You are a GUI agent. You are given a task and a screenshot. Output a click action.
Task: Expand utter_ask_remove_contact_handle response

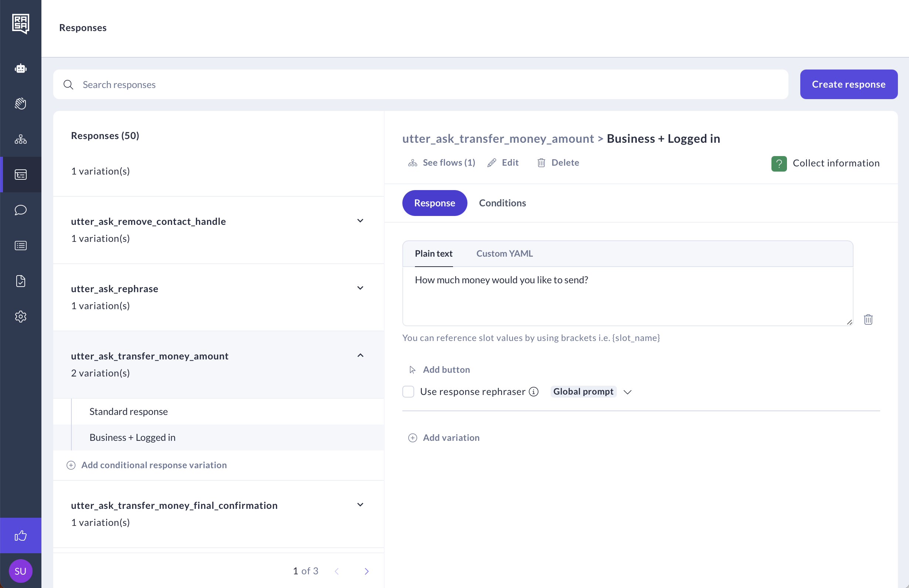pos(360,221)
